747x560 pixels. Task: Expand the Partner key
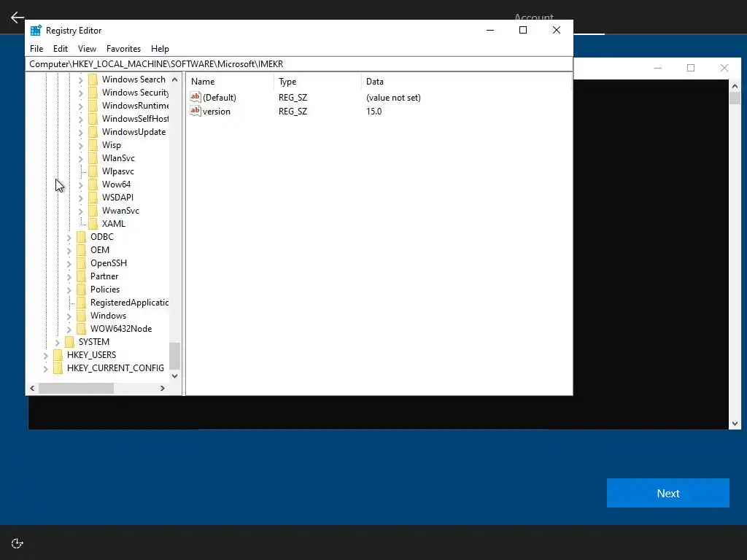coord(69,276)
